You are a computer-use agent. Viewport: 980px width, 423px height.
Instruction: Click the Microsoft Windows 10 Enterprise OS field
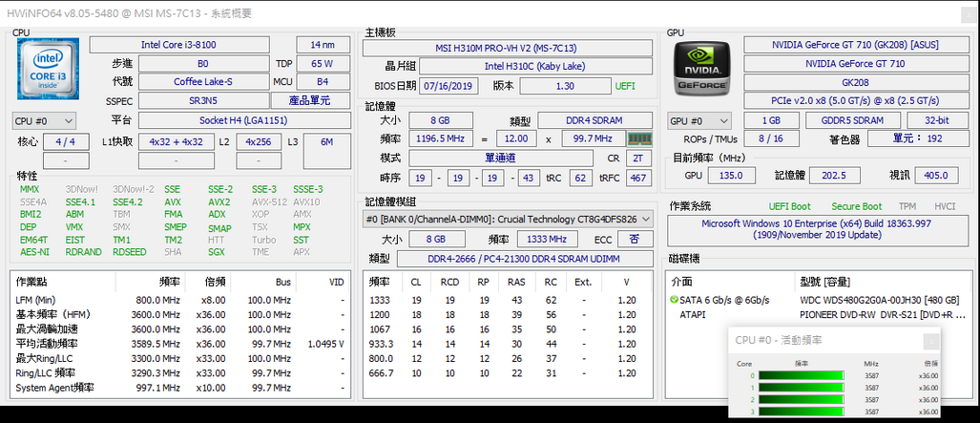[816, 230]
